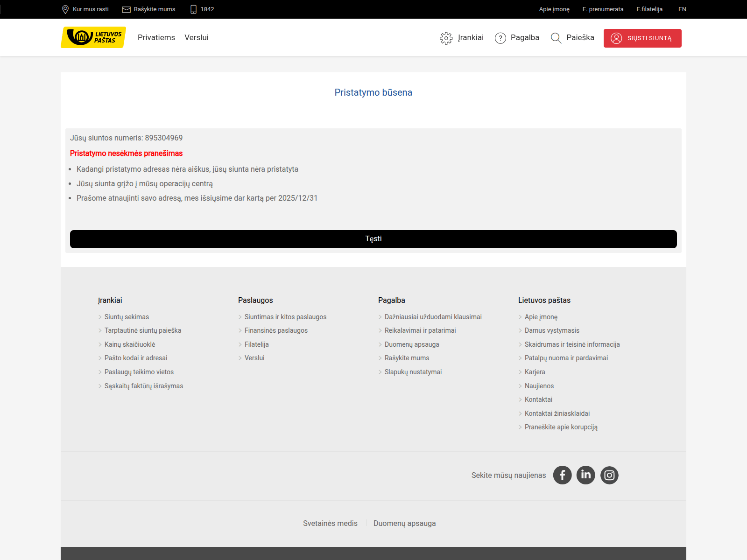Open Verslui menu in header
Screen dimensions: 747x560
pyautogui.click(x=197, y=38)
